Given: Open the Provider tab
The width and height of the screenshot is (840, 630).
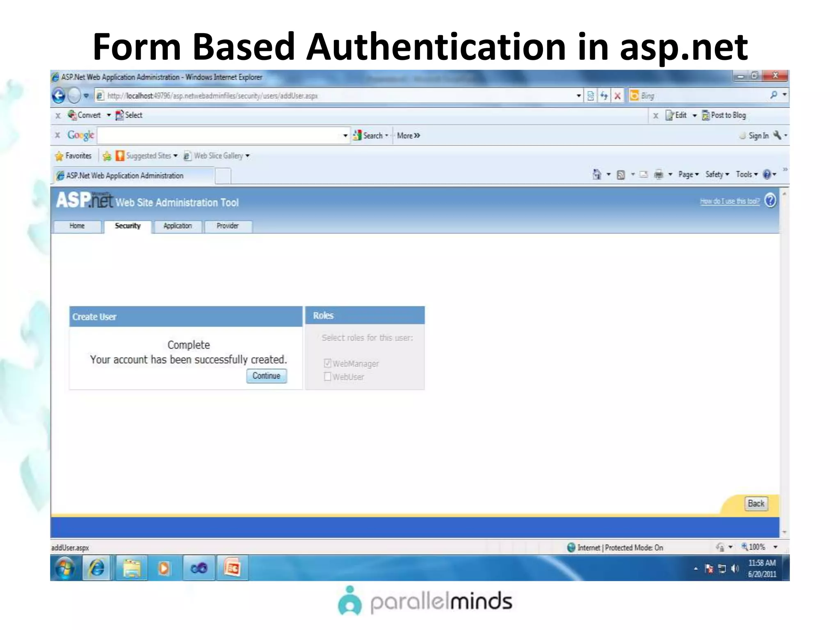Looking at the screenshot, I should pos(228,226).
